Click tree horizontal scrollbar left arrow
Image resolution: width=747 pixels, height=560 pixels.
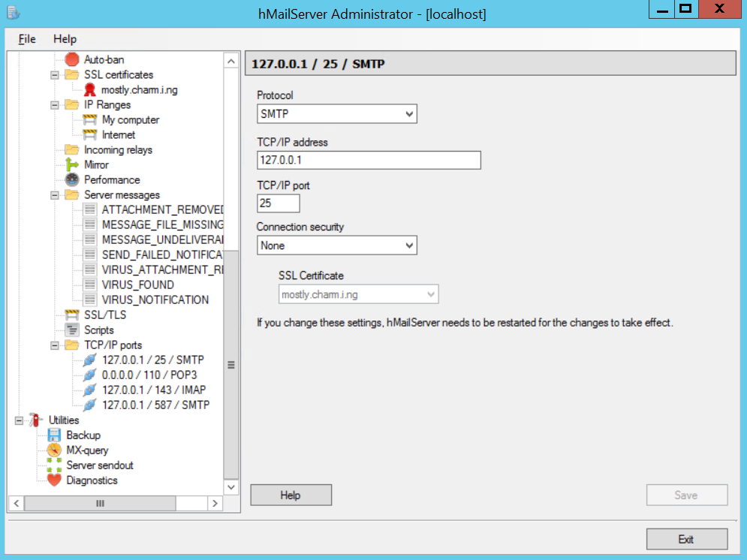click(x=17, y=504)
